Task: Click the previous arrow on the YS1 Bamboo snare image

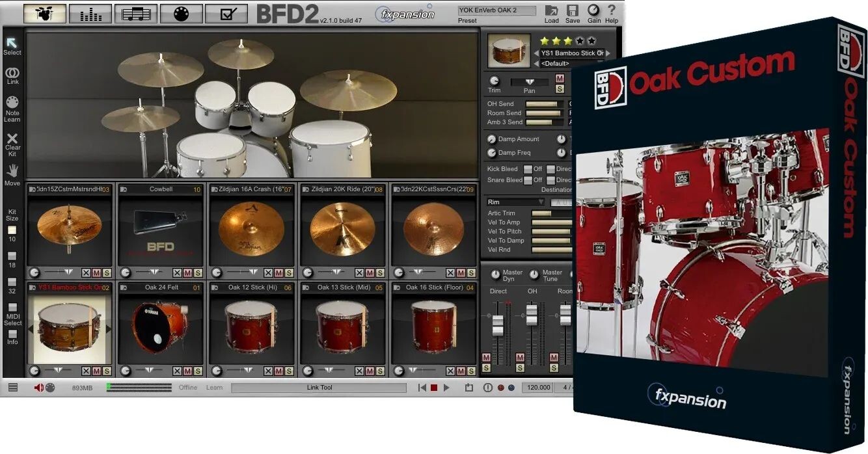Action: (x=30, y=329)
